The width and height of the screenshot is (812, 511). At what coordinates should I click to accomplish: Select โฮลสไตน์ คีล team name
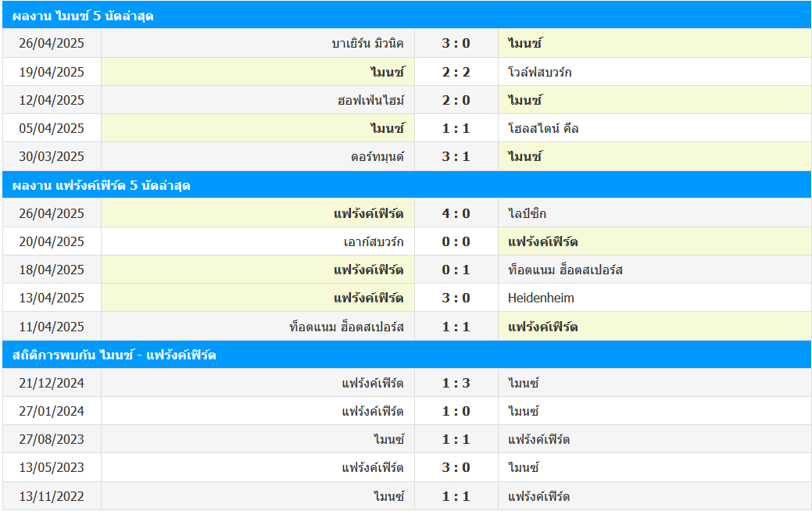543,128
